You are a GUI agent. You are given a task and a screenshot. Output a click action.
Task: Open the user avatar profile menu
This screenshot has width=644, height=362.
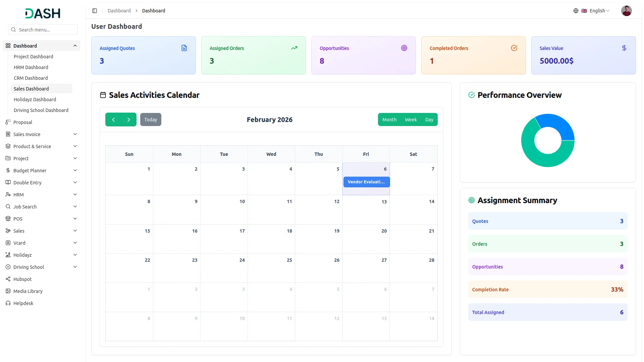coord(626,11)
